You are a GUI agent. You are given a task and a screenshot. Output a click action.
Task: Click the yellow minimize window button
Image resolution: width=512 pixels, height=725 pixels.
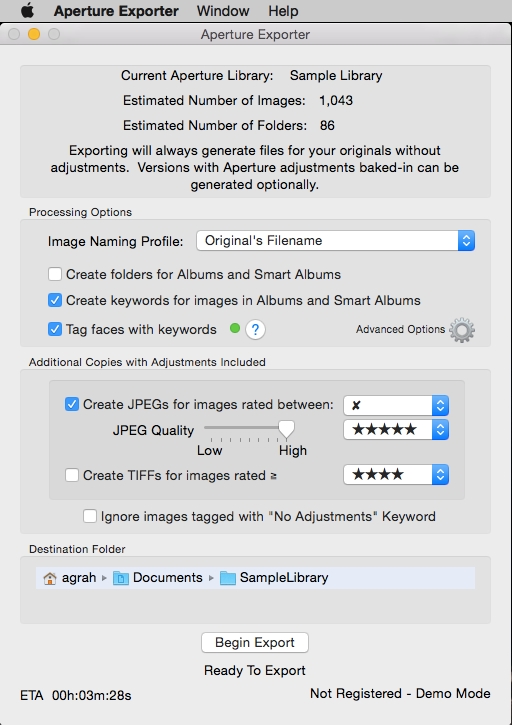click(x=34, y=34)
